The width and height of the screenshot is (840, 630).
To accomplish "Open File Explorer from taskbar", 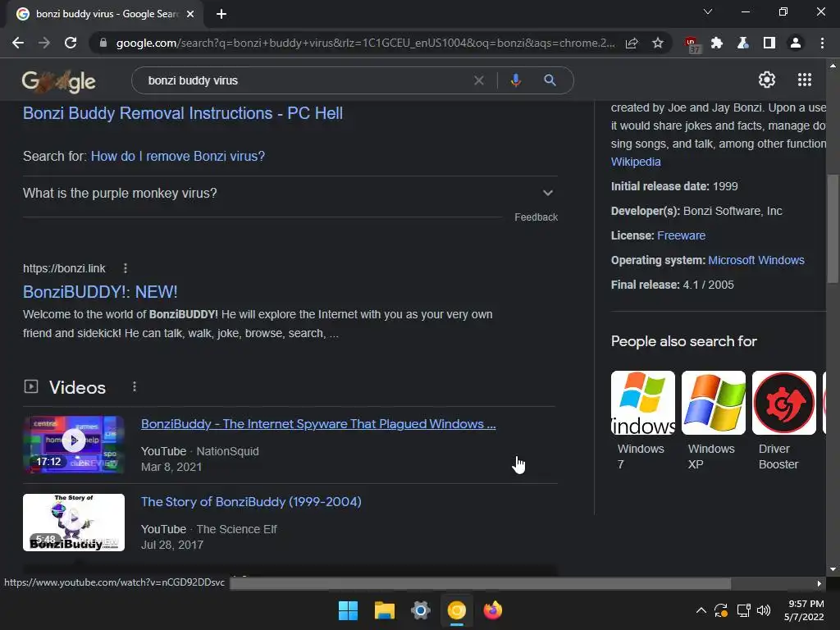I will [x=385, y=610].
